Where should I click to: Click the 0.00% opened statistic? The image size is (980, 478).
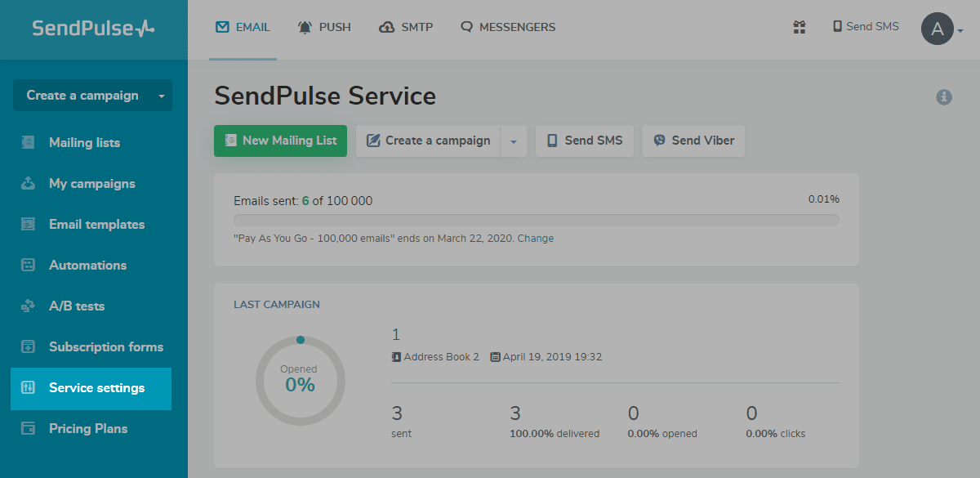(x=662, y=421)
